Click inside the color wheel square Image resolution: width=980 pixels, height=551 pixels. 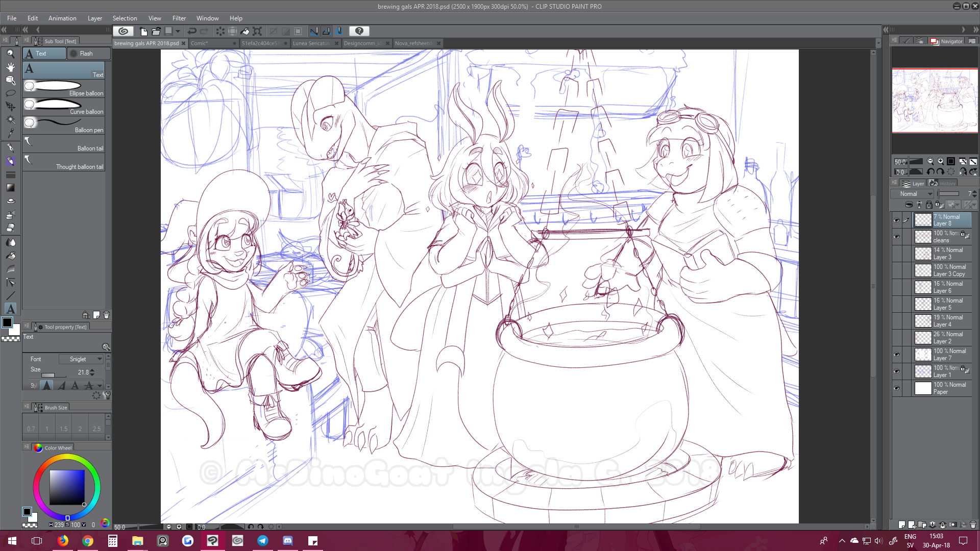click(67, 487)
